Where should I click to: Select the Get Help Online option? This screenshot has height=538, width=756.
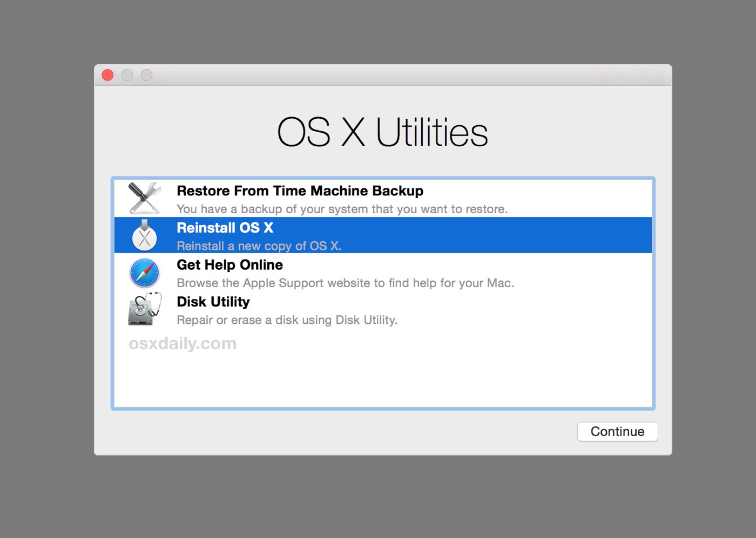pos(324,273)
